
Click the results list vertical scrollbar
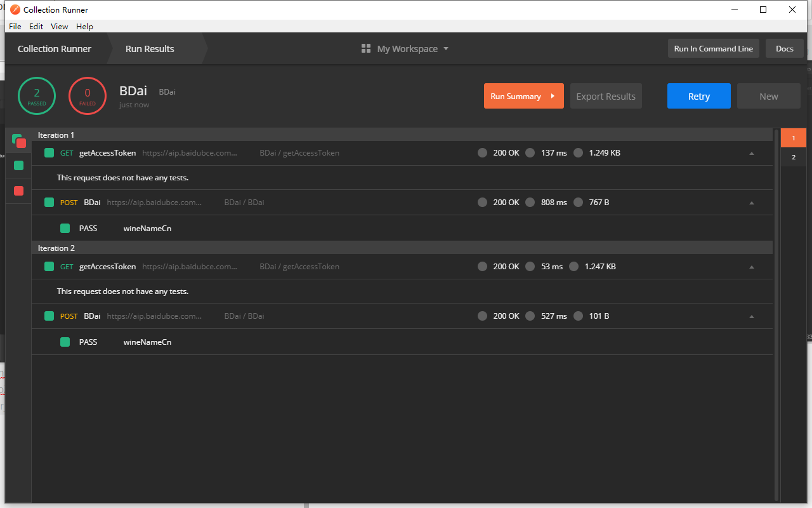776,314
